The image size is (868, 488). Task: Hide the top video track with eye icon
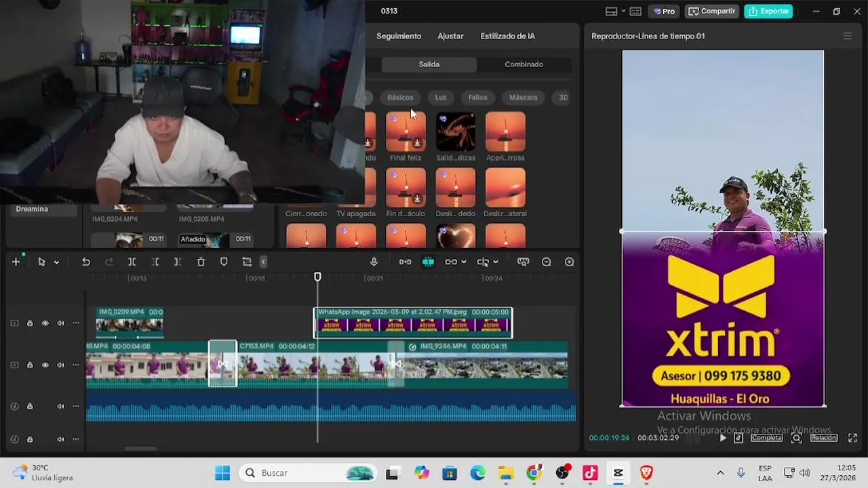[45, 323]
